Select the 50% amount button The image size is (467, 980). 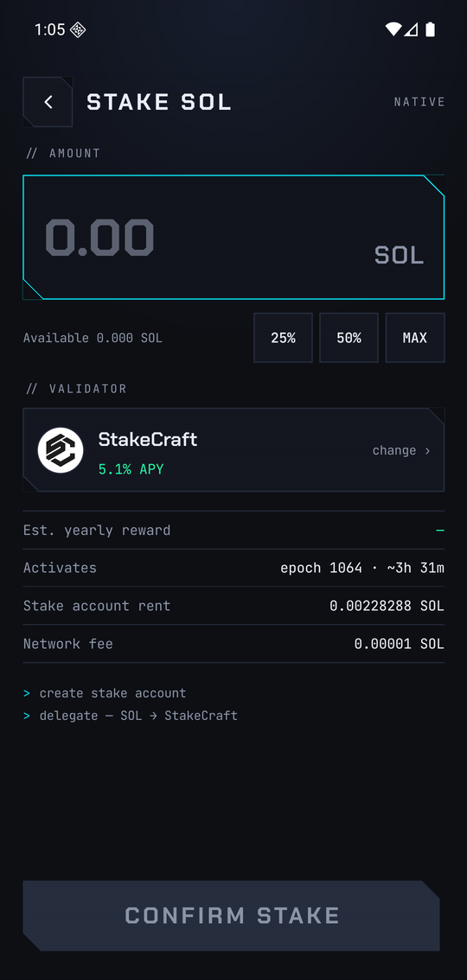pos(349,338)
